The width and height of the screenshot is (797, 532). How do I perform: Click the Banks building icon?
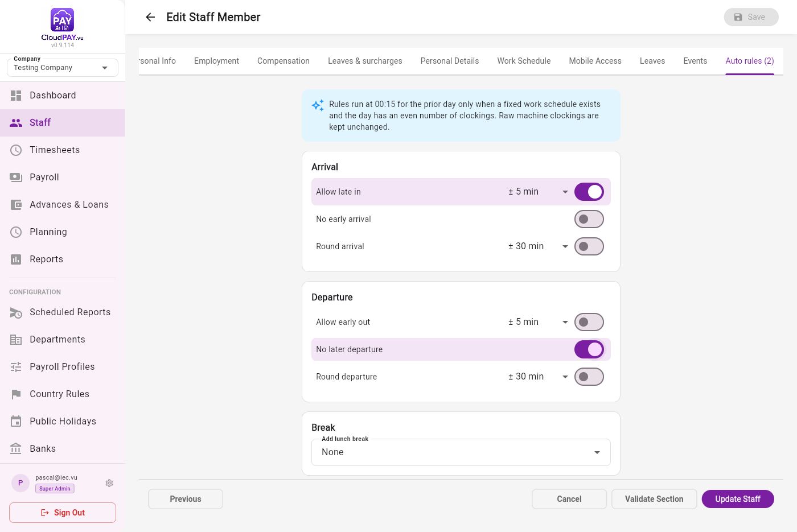16,449
